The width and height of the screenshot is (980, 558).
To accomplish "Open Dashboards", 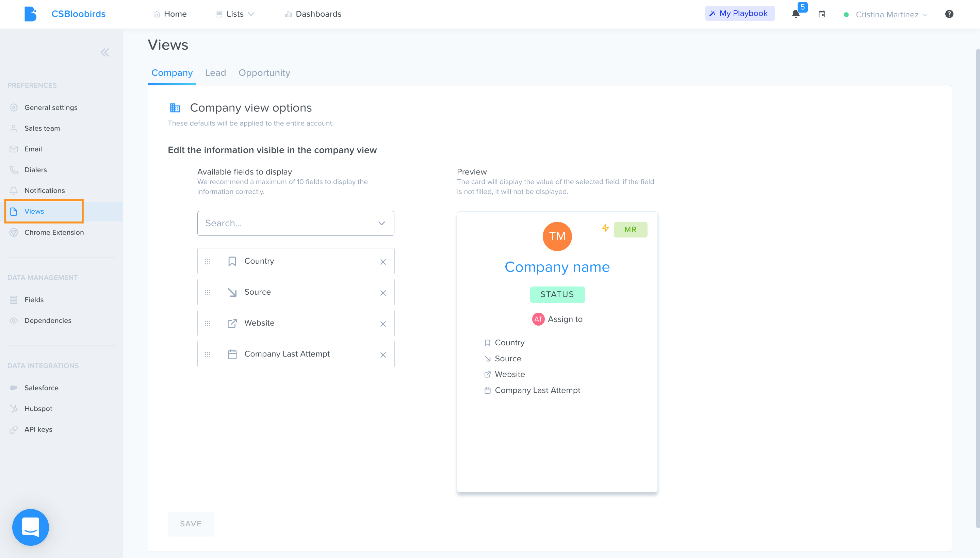I will 313,14.
